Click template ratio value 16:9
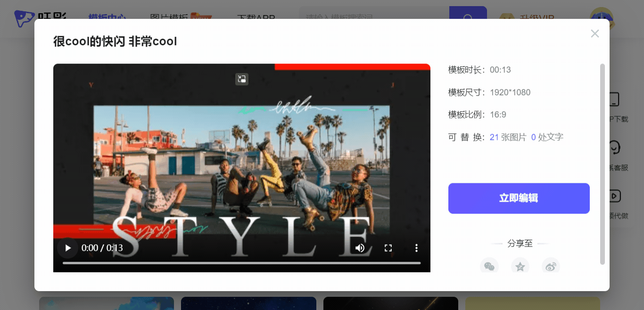This screenshot has height=310, width=644. coord(498,114)
